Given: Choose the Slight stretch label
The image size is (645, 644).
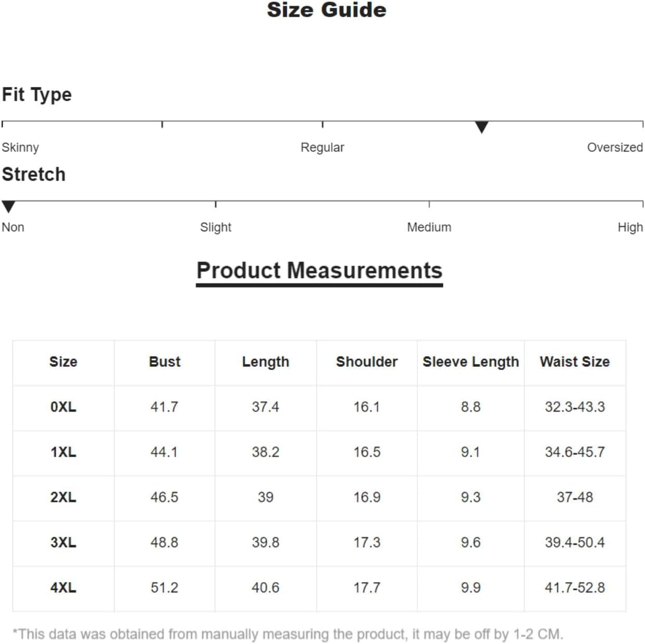Looking at the screenshot, I should pos(216,228).
